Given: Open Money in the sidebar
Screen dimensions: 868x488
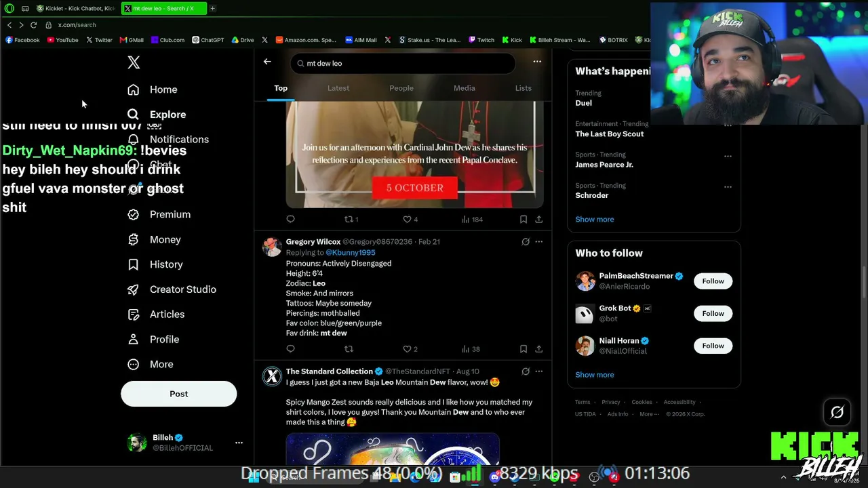Looking at the screenshot, I should (155, 239).
